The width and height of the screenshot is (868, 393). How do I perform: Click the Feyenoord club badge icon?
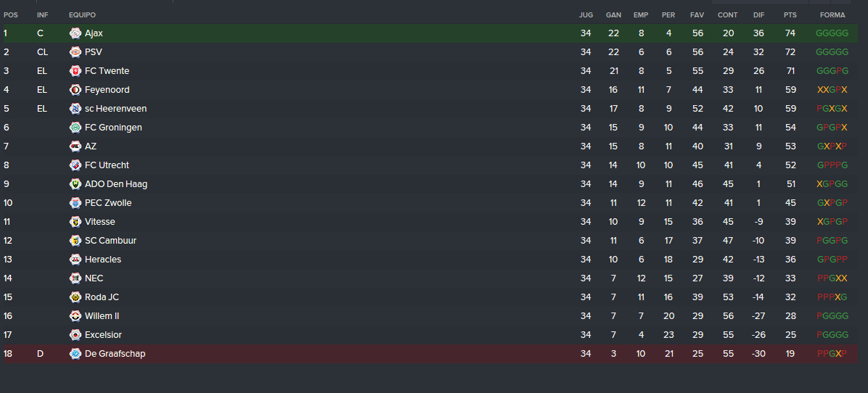coord(75,89)
